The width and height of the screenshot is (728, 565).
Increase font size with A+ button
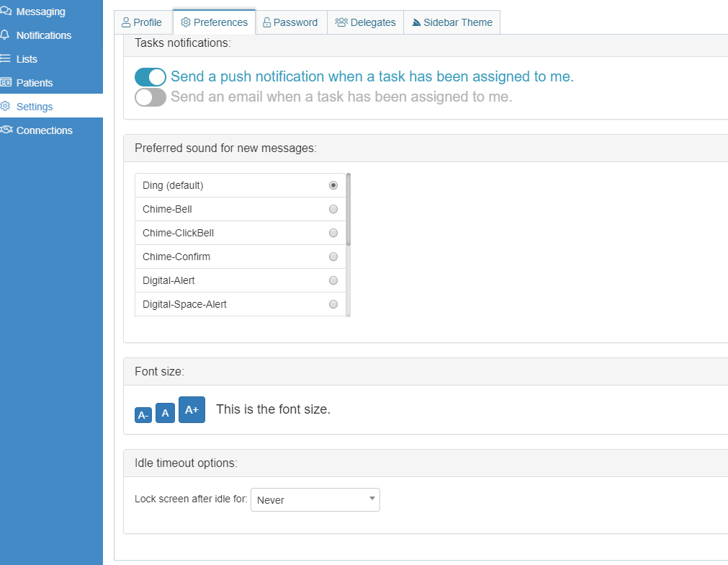[192, 409]
